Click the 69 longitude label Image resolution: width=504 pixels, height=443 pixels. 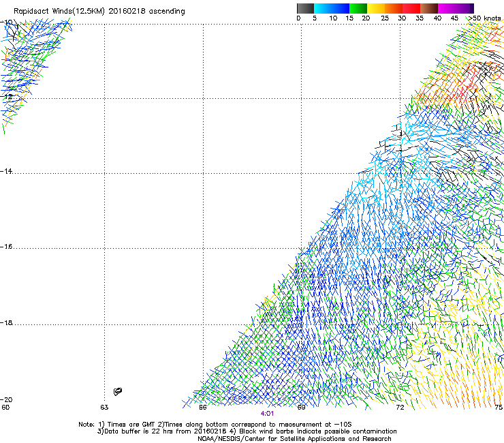(x=301, y=408)
